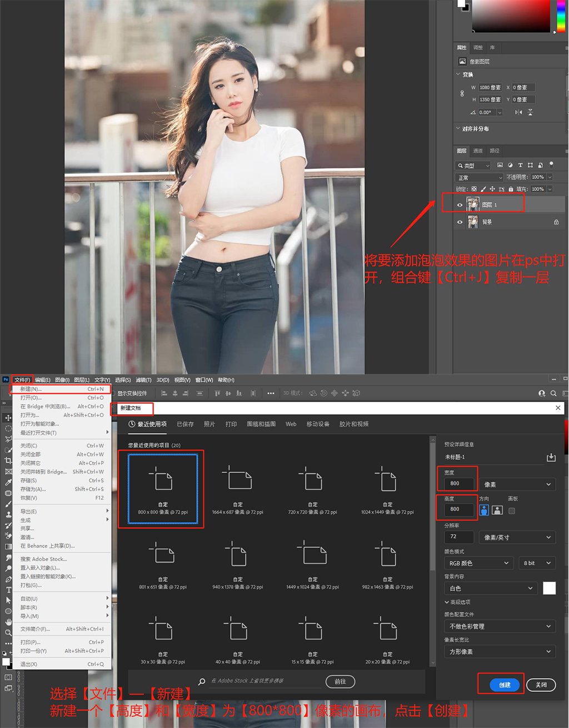Click the flip horizontal icon in Properties
Viewport: 569px width, 728px height.
pos(518,112)
